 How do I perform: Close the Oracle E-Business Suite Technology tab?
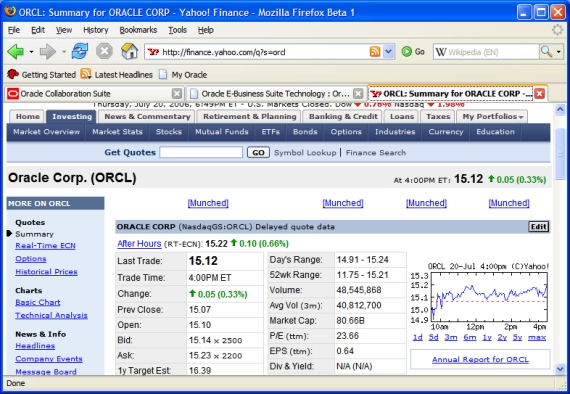(358, 94)
